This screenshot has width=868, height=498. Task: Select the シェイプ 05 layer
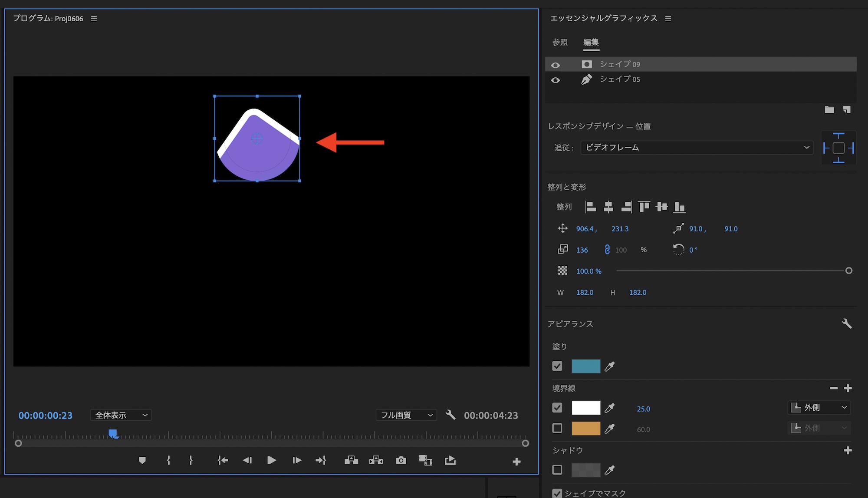[x=620, y=79]
